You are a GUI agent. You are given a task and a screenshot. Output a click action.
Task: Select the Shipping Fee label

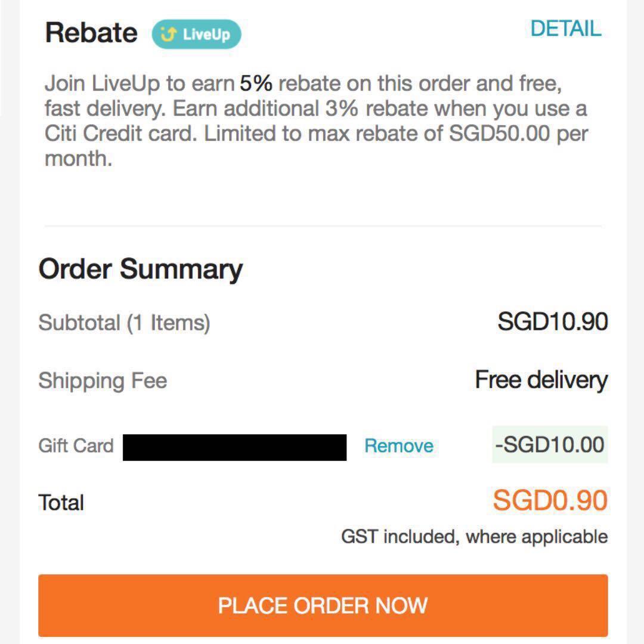[102, 379]
